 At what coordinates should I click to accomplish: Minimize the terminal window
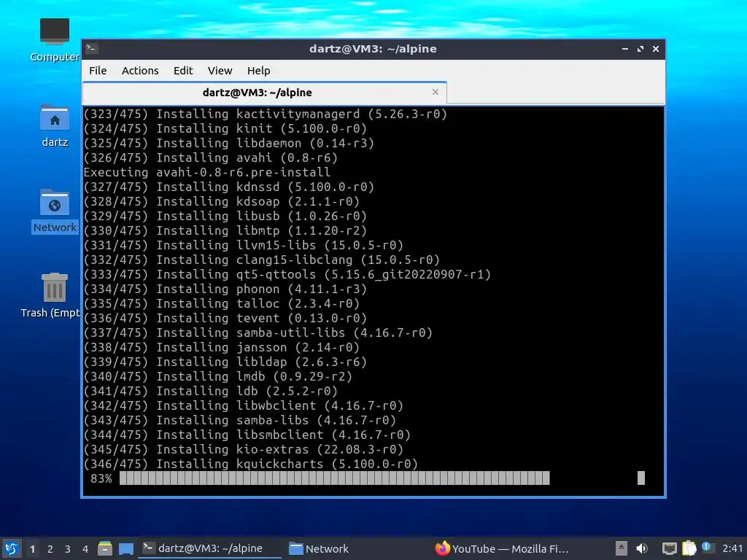pos(625,49)
